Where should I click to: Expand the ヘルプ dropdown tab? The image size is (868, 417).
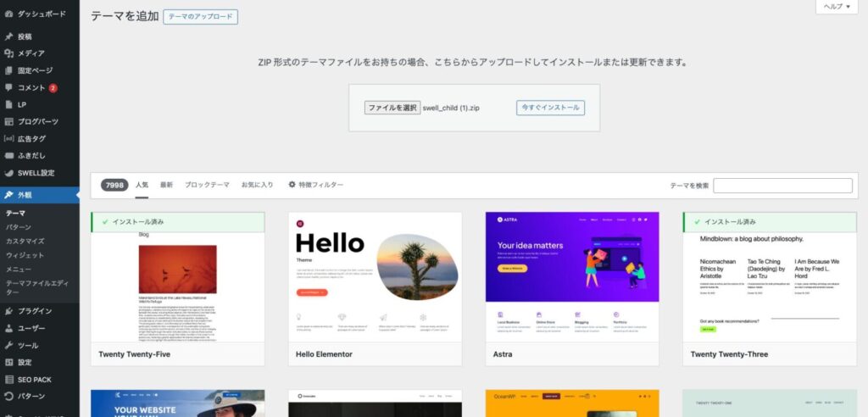[x=837, y=7]
